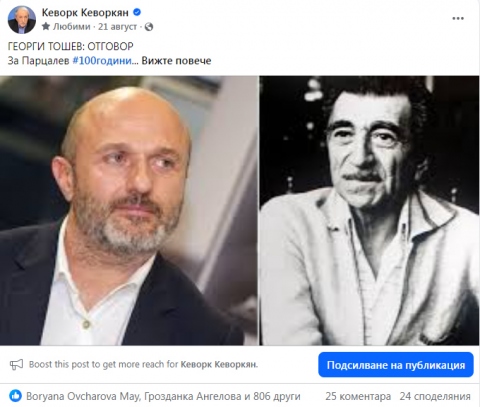Open the #100години hashtag link
Image resolution: width=480 pixels, height=407 pixels.
coord(102,61)
